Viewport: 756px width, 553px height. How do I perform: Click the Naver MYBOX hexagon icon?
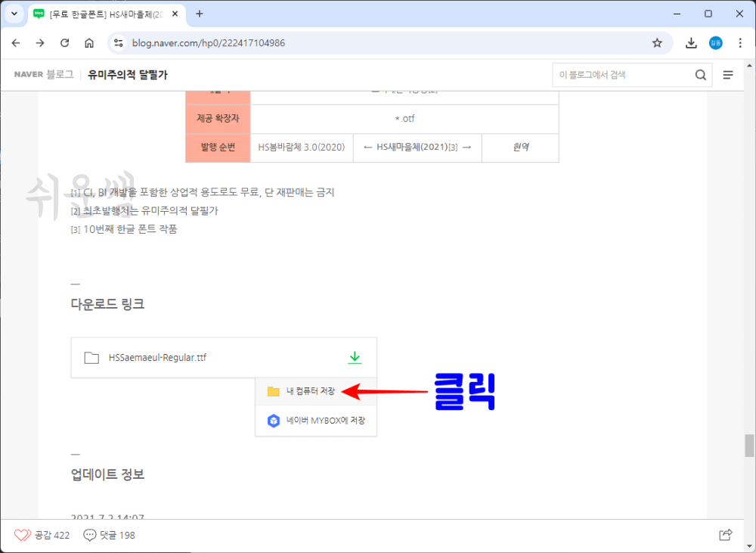click(275, 421)
